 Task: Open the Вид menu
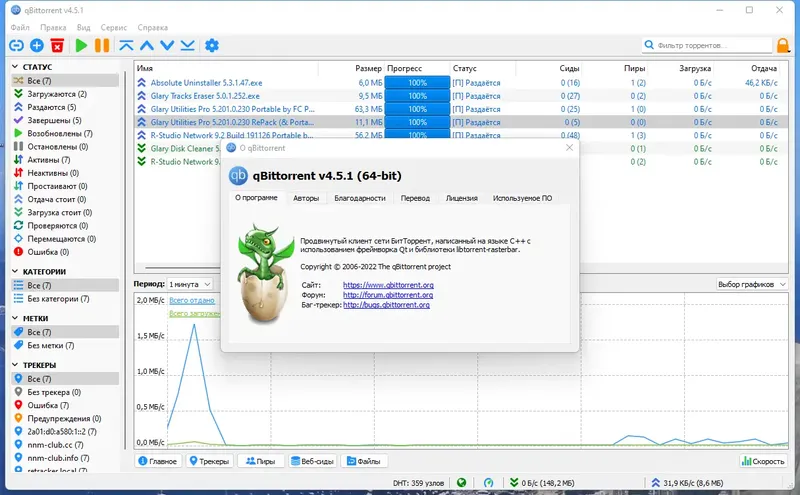(x=83, y=28)
